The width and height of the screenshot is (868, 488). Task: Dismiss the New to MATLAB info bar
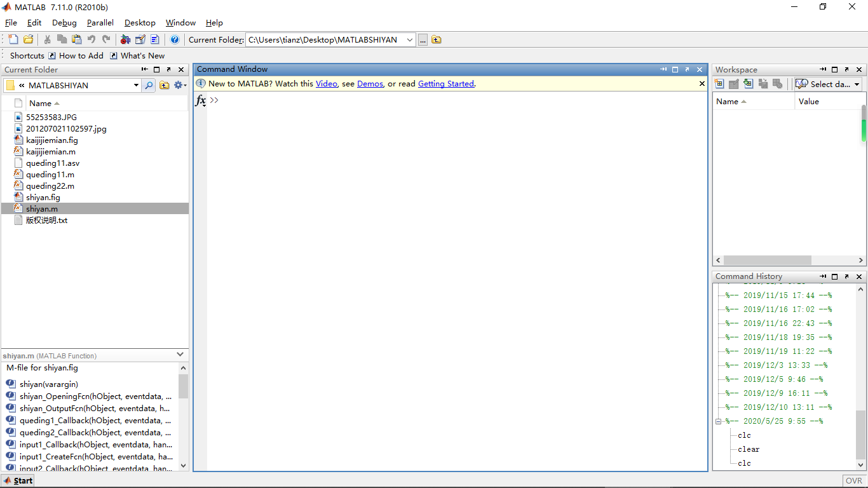click(702, 83)
